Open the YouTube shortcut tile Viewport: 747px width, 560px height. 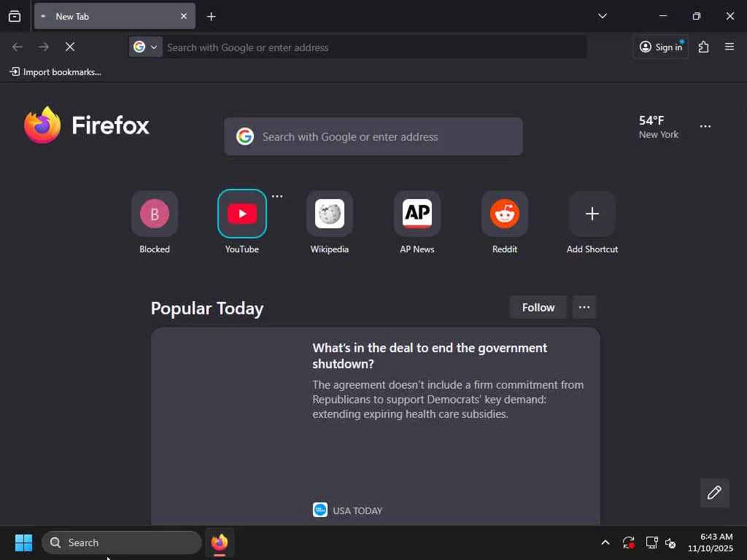coord(242,214)
